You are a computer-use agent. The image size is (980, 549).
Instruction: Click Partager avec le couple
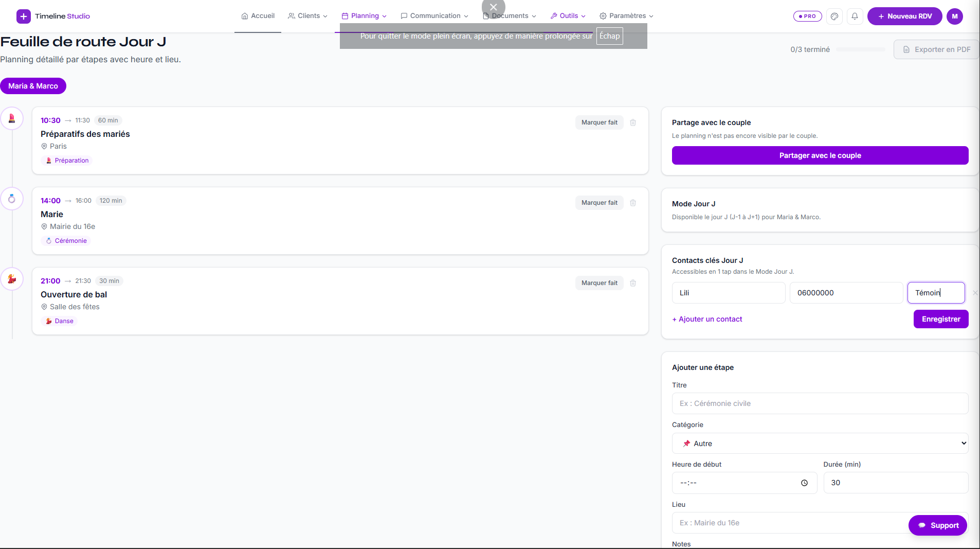(x=820, y=155)
